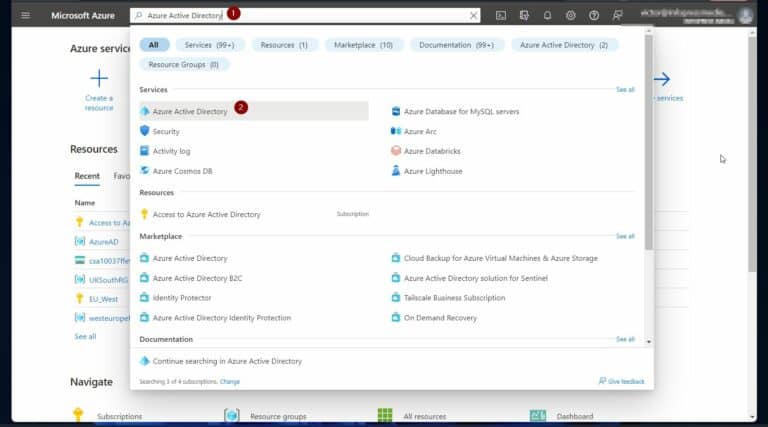768x427 pixels.
Task: Open the portal hamburger menu
Action: [x=25, y=15]
